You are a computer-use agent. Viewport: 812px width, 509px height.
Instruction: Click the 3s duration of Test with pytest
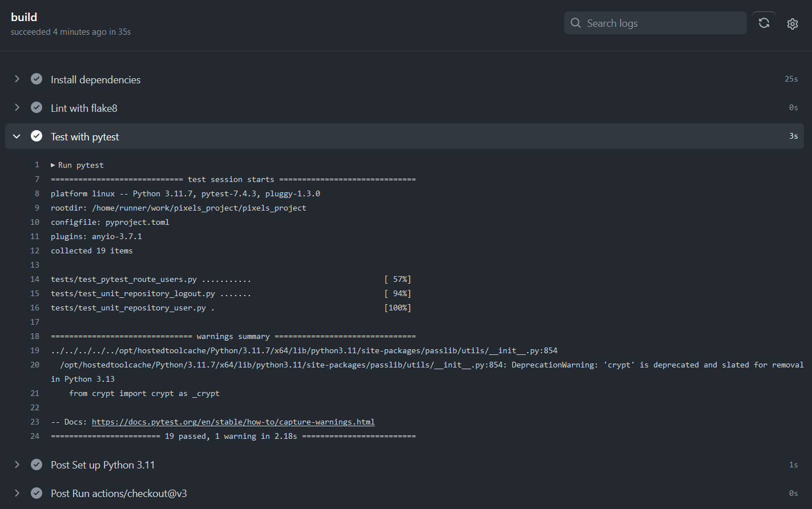tap(793, 136)
